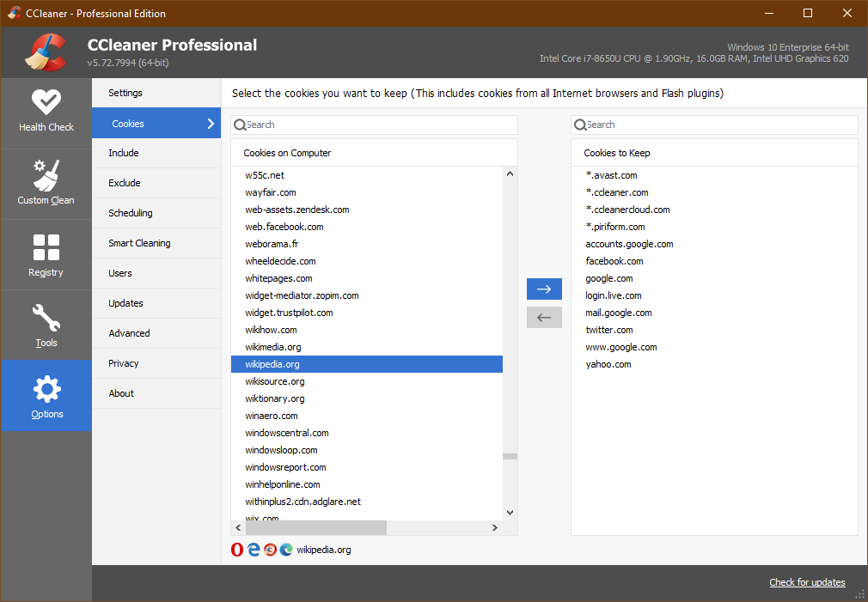This screenshot has height=602, width=868.
Task: Open the Smart Cleaning options page
Action: (139, 243)
